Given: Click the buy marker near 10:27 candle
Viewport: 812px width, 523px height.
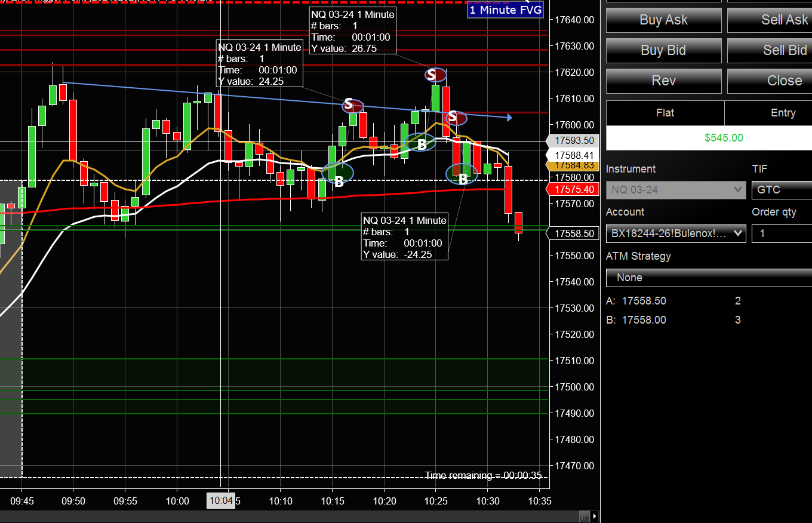Looking at the screenshot, I should click(x=462, y=174).
